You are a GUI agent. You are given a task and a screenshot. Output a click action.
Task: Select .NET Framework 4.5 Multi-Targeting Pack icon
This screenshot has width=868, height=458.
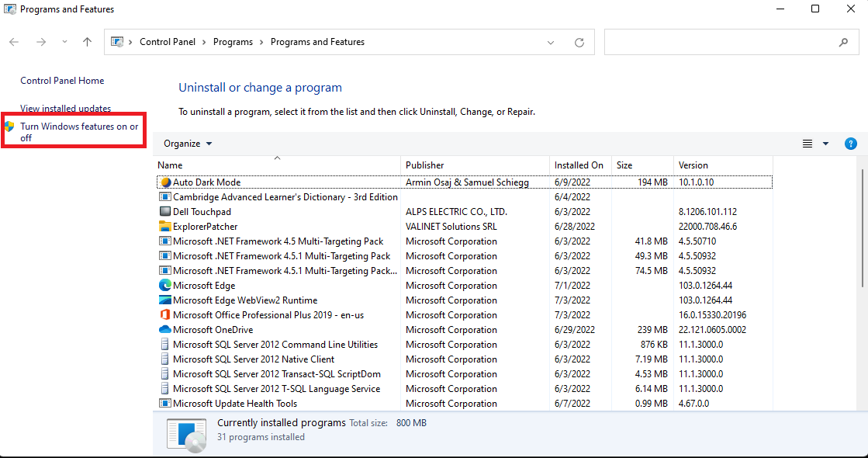tap(165, 241)
